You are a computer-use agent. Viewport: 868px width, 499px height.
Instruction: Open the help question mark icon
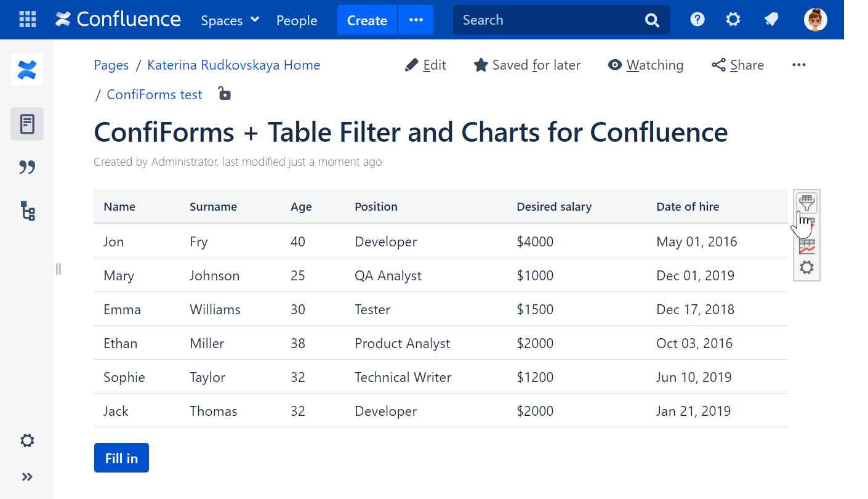point(697,19)
